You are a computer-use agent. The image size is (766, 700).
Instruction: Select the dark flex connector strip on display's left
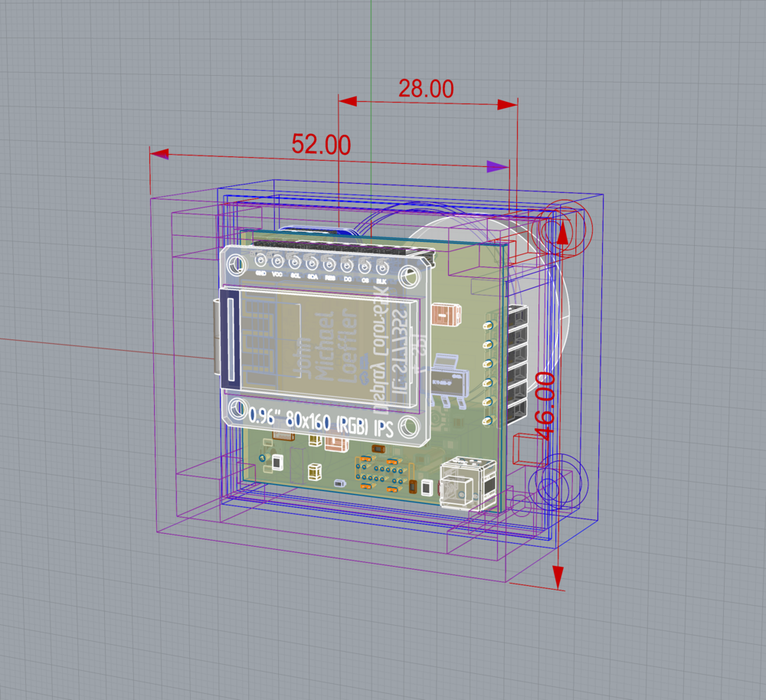[230, 339]
